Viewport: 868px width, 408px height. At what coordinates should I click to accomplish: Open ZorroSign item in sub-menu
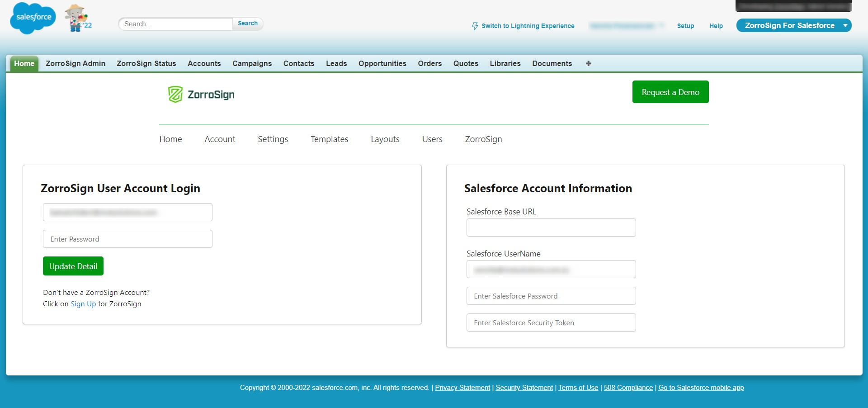point(483,139)
